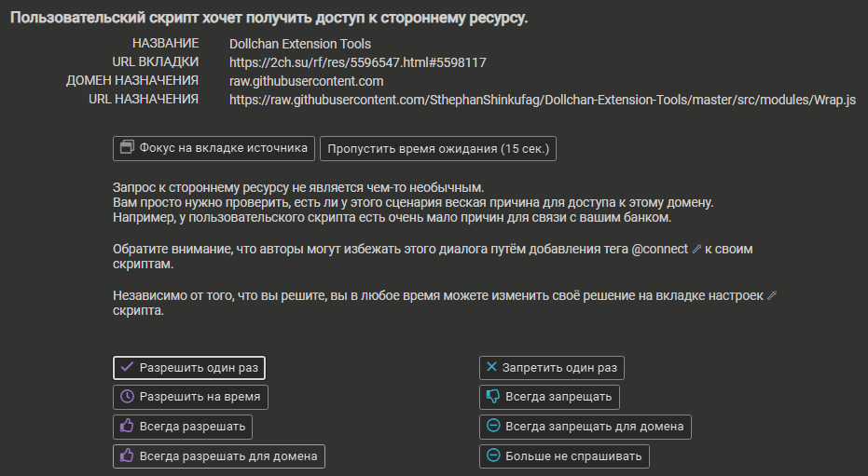This screenshot has width=868, height=476.
Task: Click the tab icon on Фокус на вкладке источника
Action: tap(128, 147)
